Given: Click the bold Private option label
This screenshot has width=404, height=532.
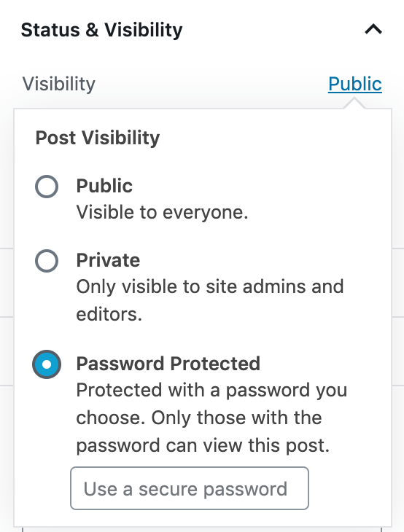Looking at the screenshot, I should tap(108, 260).
